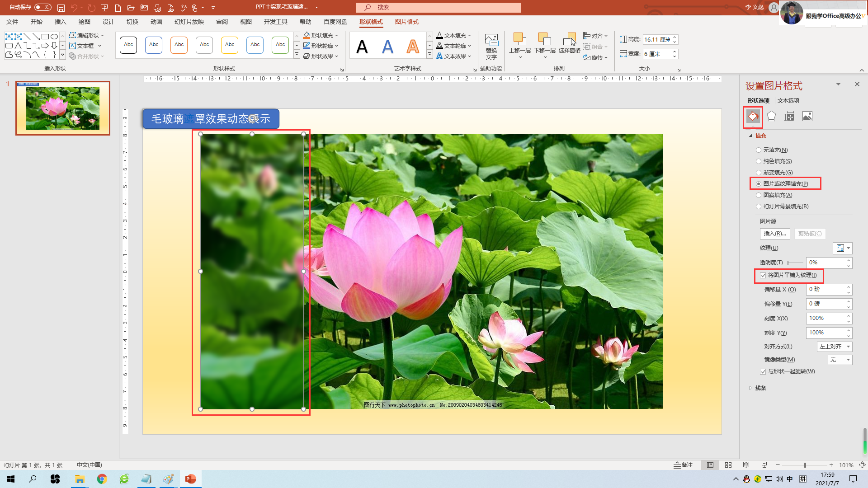Apply the blue letter A WordArt style
This screenshot has width=868, height=488.
tap(387, 46)
